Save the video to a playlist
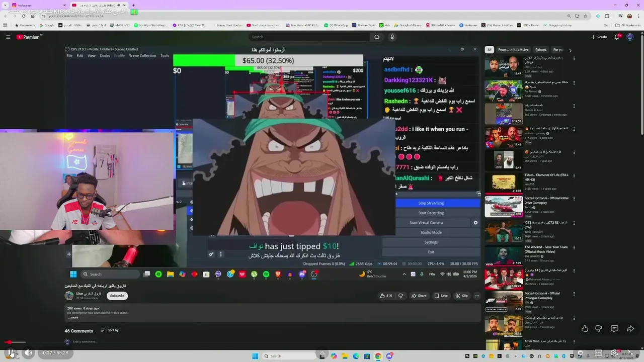Screen dimensions: 644x362 pos(441,296)
